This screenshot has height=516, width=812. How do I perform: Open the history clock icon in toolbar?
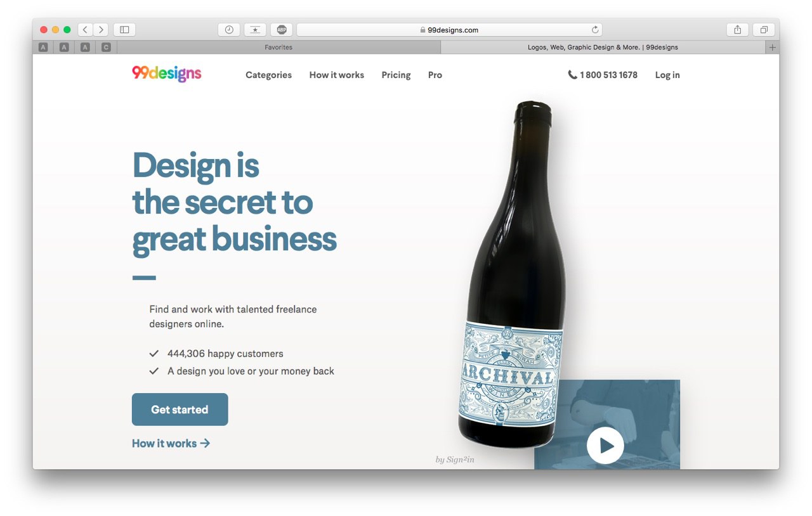(x=229, y=30)
